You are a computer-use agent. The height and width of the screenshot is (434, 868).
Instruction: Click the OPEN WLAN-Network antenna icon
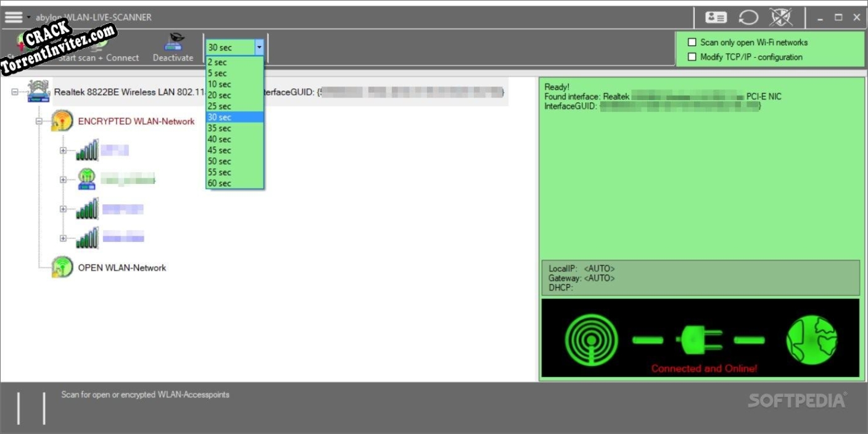click(x=62, y=267)
